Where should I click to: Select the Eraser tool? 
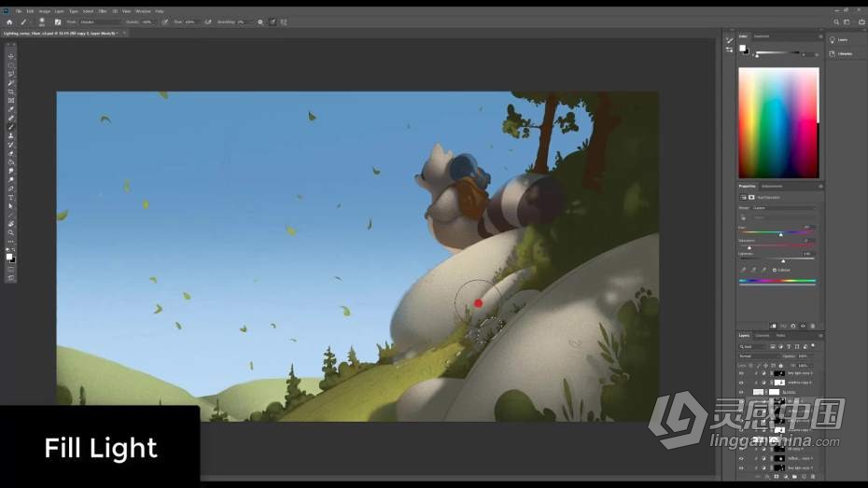(x=11, y=154)
